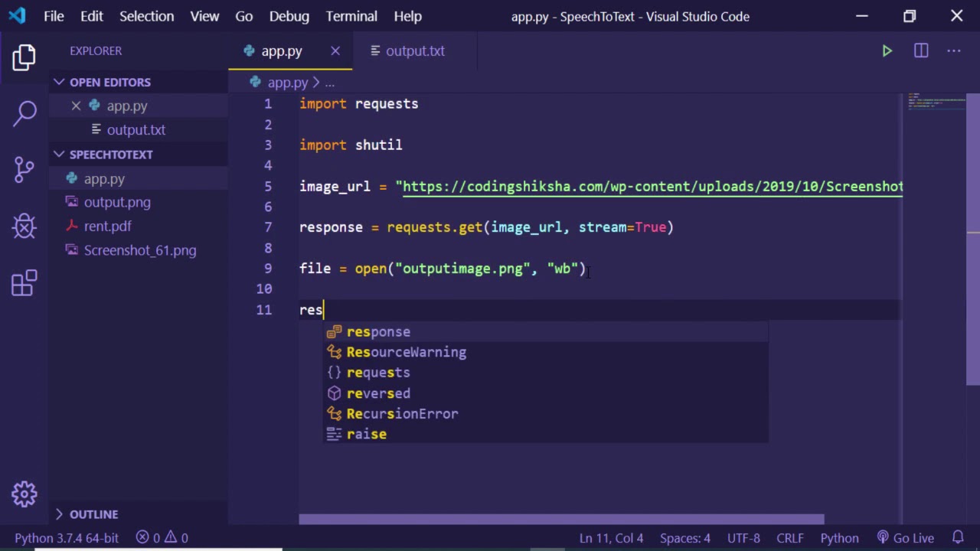
Task: Collapse the Open Editors section
Action: point(109,82)
